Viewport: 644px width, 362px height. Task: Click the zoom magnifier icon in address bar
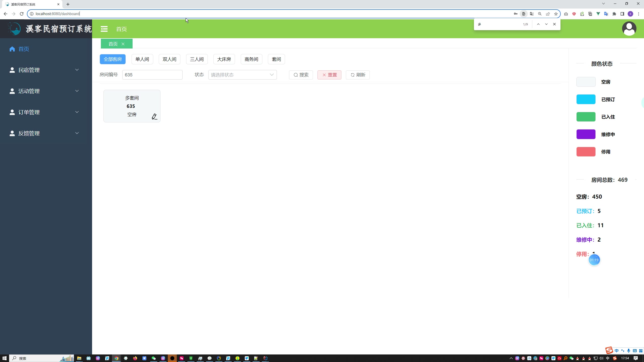click(540, 14)
